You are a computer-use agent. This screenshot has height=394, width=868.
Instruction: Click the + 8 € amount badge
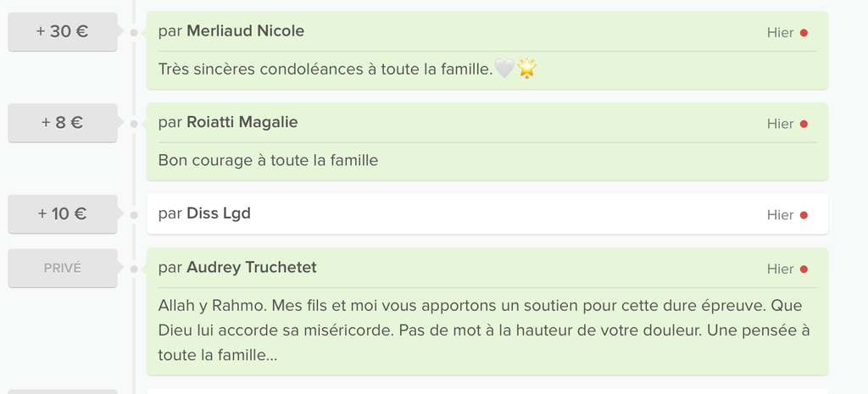62,123
